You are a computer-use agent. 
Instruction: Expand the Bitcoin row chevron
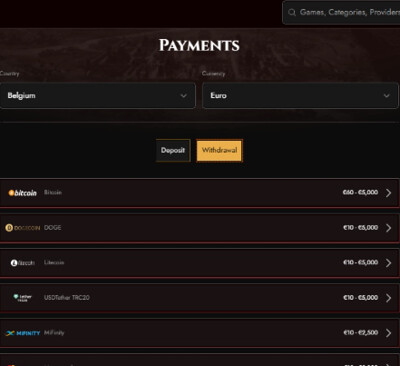pyautogui.click(x=388, y=193)
